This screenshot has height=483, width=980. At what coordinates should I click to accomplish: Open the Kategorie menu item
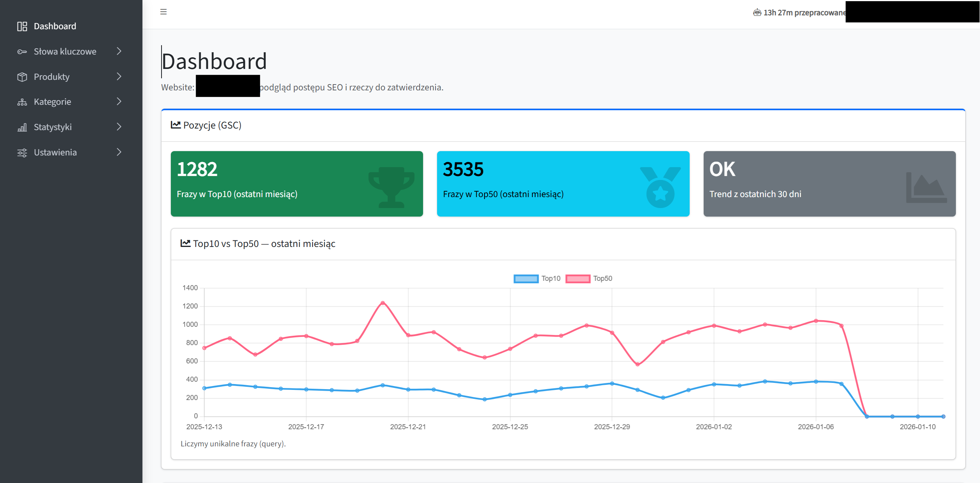coord(53,102)
